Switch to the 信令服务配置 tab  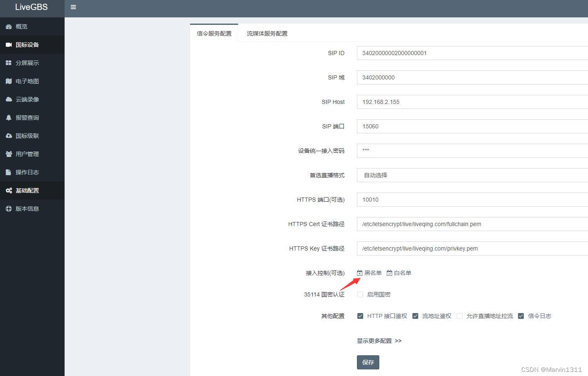point(214,34)
